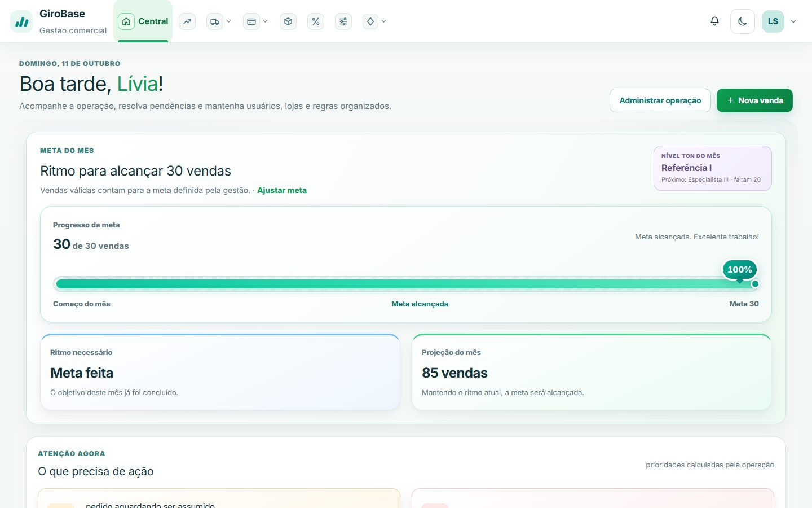Toggle dark mode with moon icon

click(743, 21)
